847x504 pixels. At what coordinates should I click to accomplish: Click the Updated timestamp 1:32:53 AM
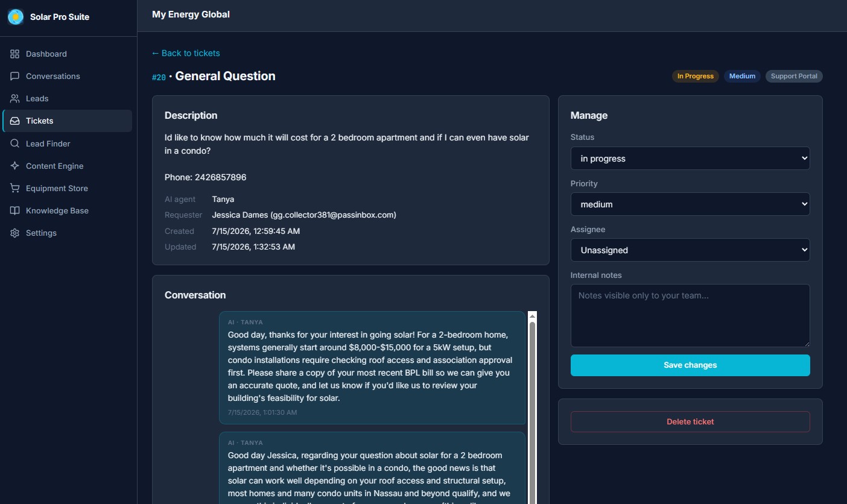tap(253, 247)
